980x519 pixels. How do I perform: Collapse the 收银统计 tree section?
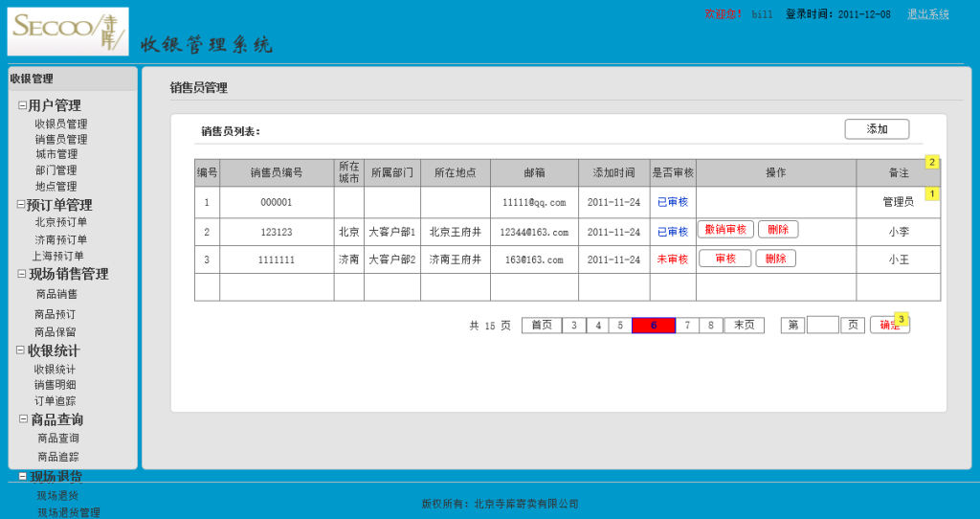coord(20,350)
